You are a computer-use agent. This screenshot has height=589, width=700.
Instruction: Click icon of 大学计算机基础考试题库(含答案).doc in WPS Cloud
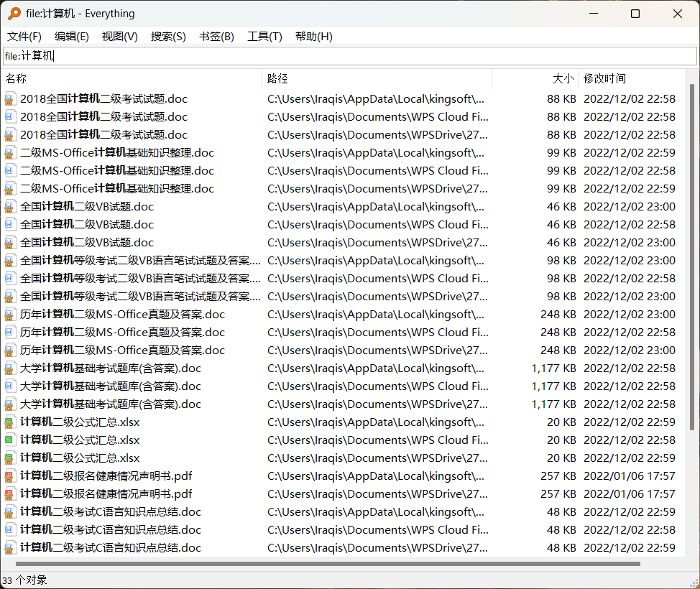point(9,386)
